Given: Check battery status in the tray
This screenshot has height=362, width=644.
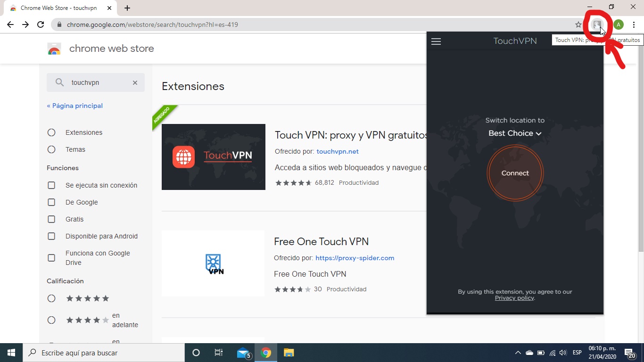Looking at the screenshot, I should 541,353.
